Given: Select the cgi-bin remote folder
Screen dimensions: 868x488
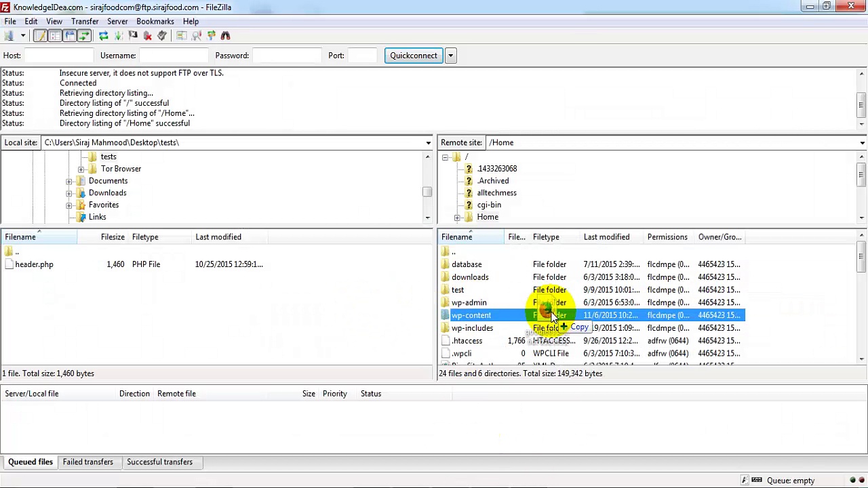Looking at the screenshot, I should point(489,205).
